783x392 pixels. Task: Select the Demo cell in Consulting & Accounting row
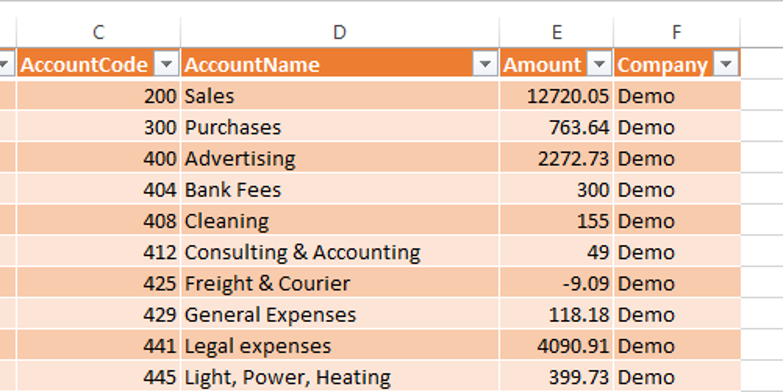(x=677, y=252)
